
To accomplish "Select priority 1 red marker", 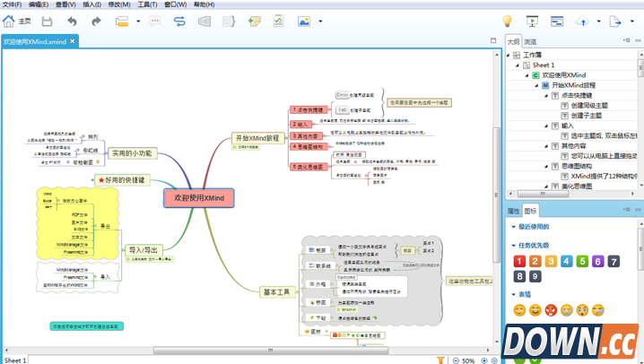I will click(x=518, y=261).
